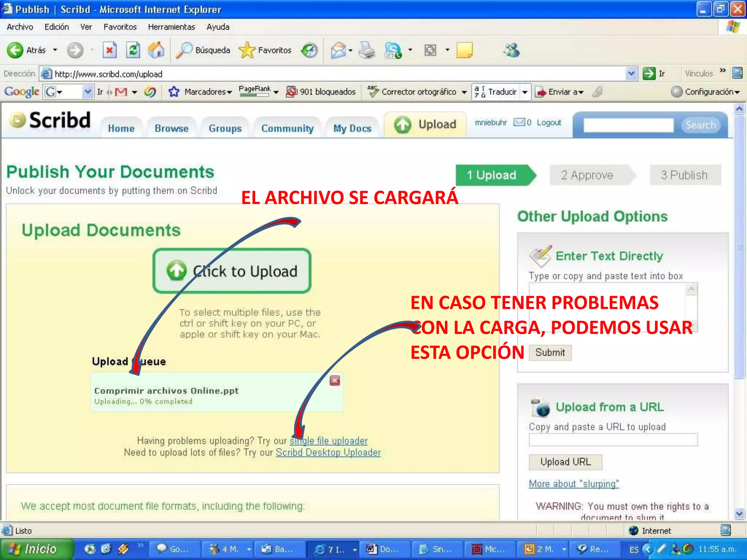Switch to the My Docs tab

[x=352, y=128]
